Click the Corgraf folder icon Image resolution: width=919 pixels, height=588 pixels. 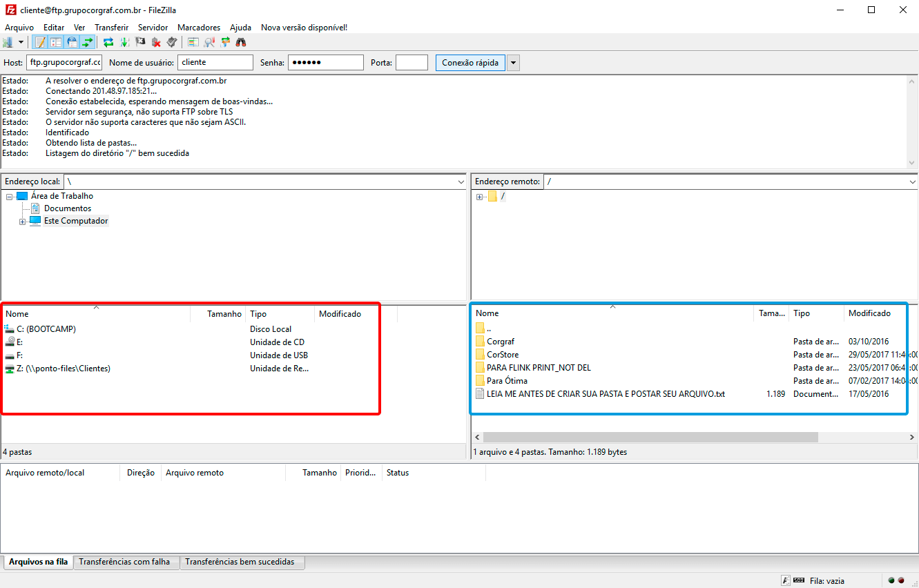480,342
